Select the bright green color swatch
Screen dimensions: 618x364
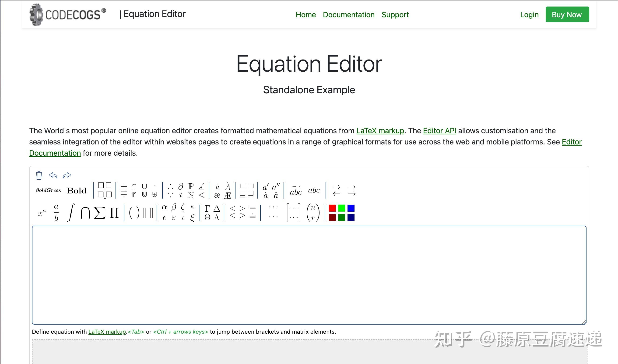coord(341,208)
